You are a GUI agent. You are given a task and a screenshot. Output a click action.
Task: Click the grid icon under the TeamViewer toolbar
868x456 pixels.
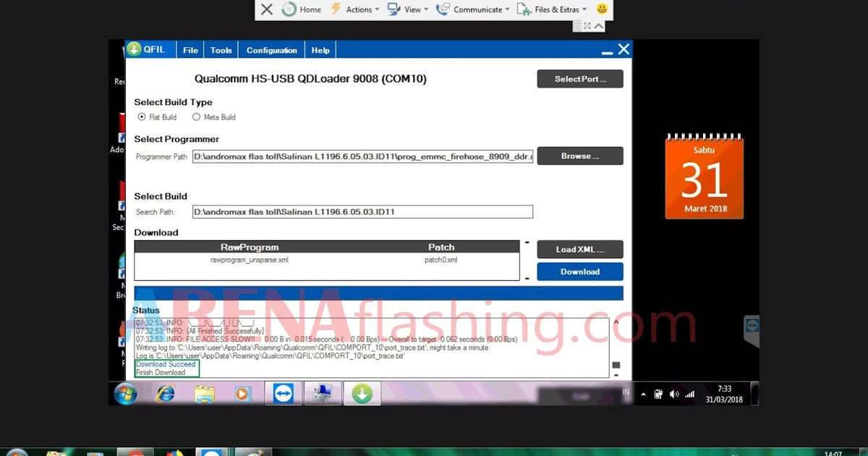(x=578, y=26)
